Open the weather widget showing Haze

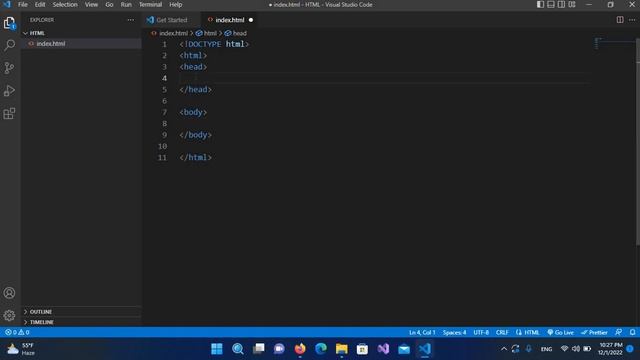(20, 349)
